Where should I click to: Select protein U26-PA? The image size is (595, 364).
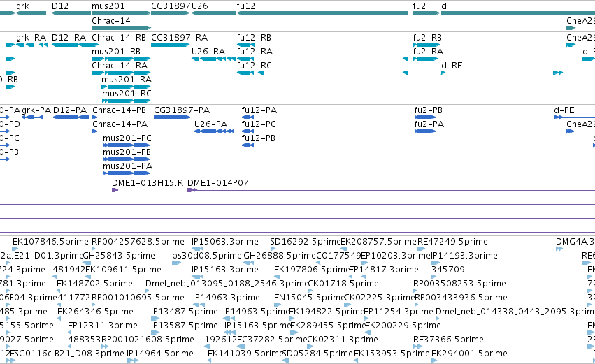click(x=210, y=124)
